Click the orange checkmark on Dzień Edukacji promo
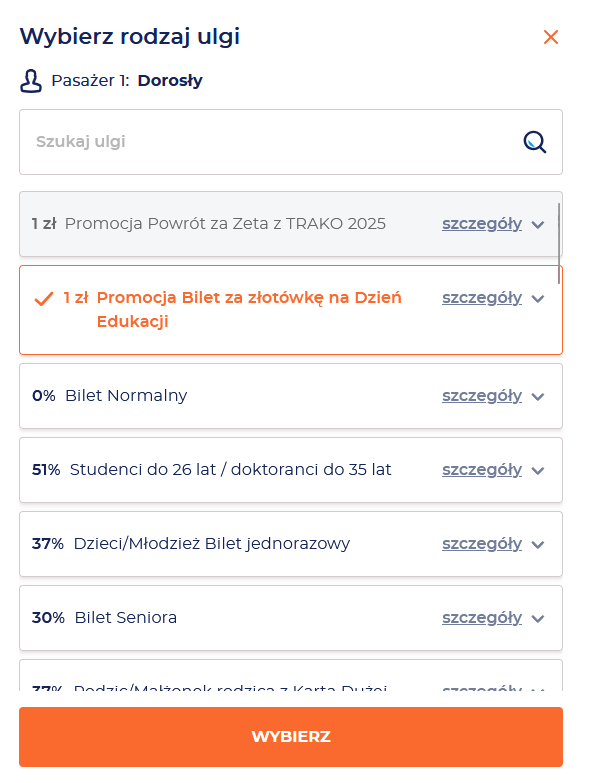 click(44, 299)
